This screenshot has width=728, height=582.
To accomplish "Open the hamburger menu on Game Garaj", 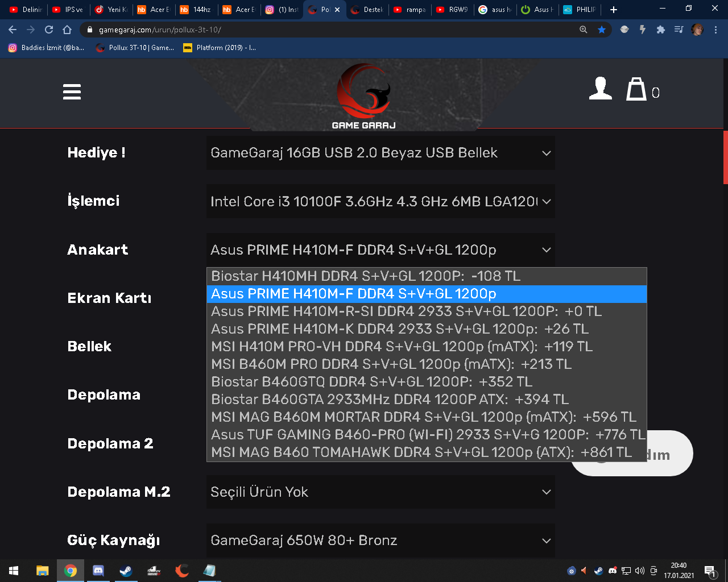I will pos(72,92).
